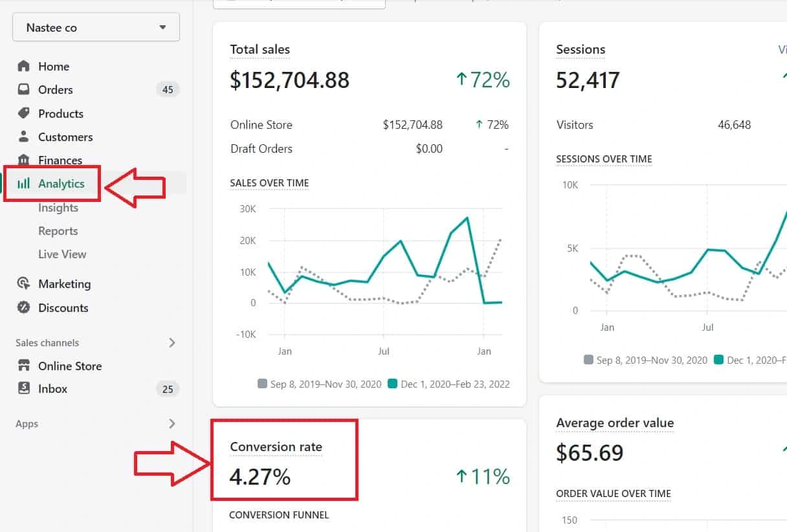This screenshot has height=532, width=787.
Task: Click the teal Dec 1, 2020–Feb 23, 2022 legend swatch
Action: pyautogui.click(x=392, y=384)
